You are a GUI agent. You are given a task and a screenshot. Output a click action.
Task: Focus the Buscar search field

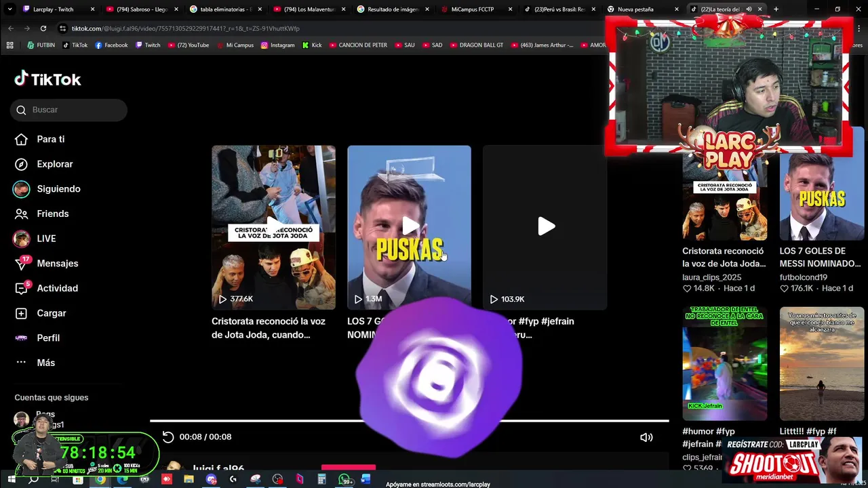68,110
